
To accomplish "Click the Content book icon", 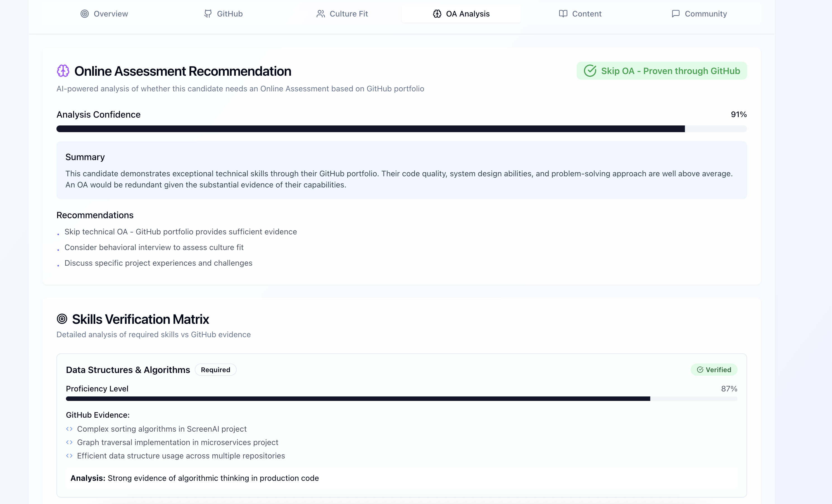I will point(563,14).
